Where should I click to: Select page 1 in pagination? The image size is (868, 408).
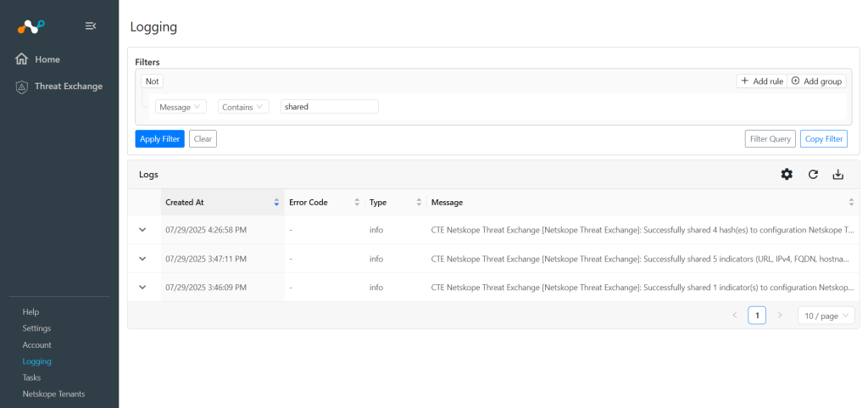[757, 316]
